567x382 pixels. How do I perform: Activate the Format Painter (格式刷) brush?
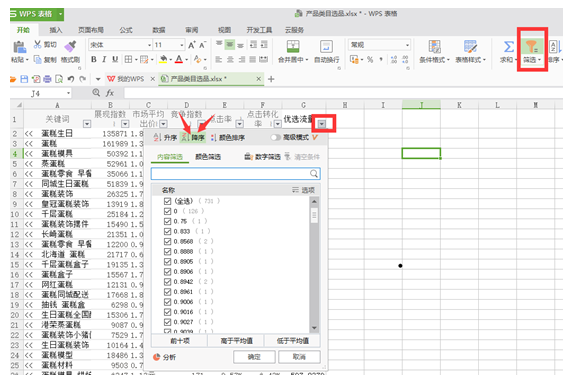click(70, 46)
